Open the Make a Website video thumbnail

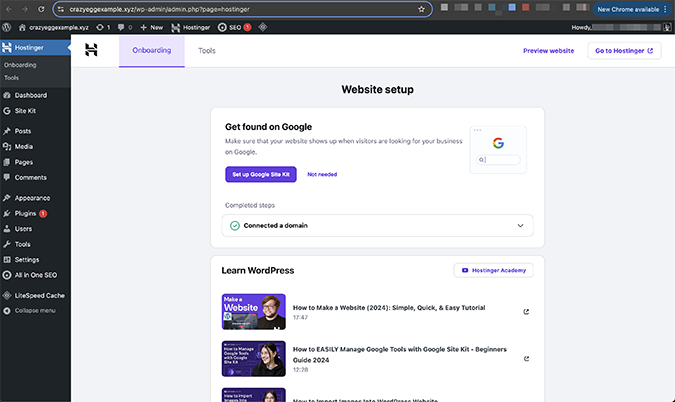tap(254, 312)
